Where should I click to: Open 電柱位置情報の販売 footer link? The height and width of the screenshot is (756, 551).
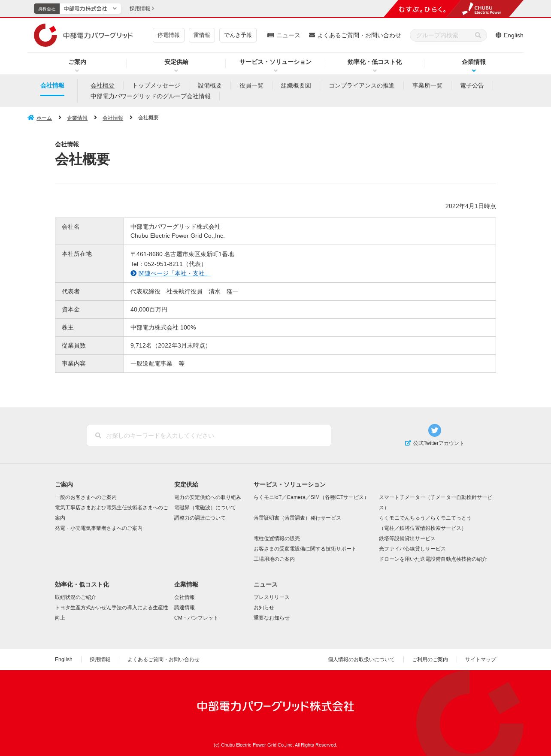[277, 538]
